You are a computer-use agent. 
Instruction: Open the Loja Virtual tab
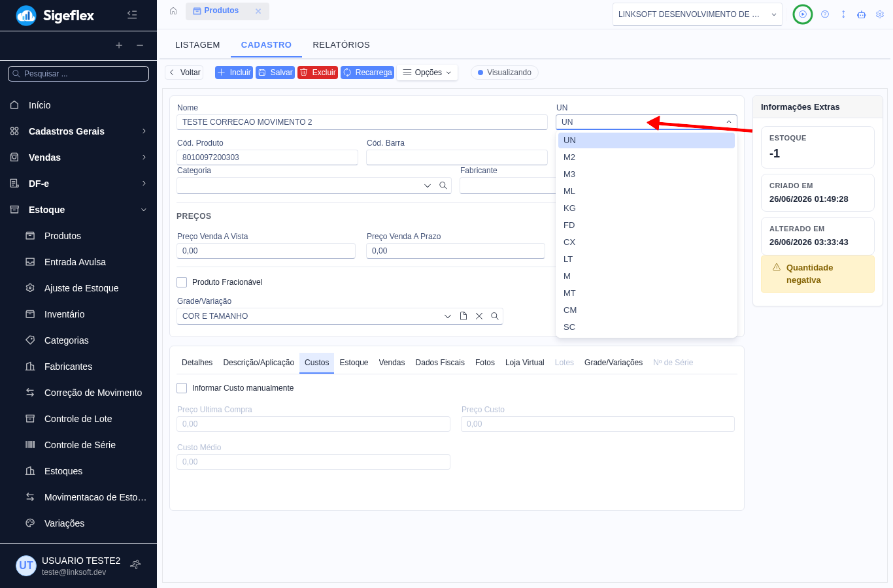tap(525, 363)
